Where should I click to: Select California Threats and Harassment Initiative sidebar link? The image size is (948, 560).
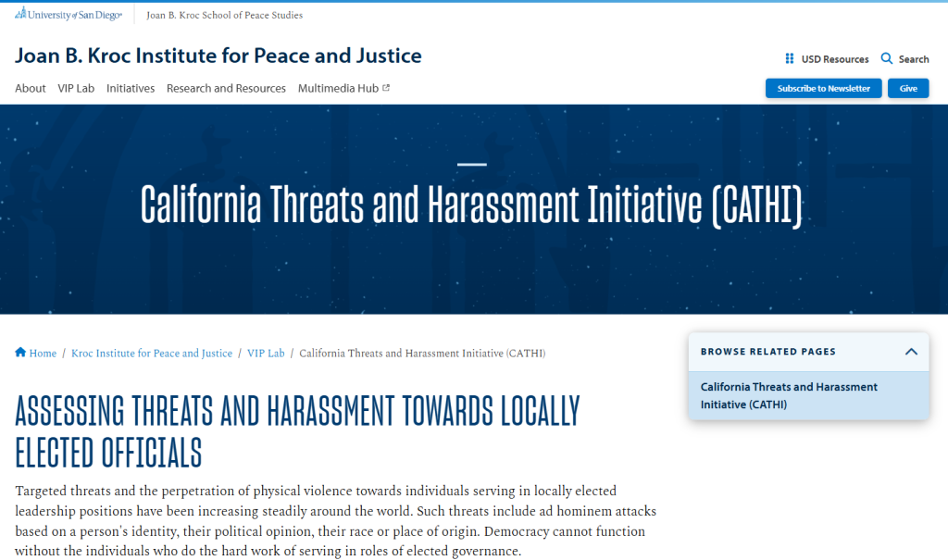pos(789,395)
